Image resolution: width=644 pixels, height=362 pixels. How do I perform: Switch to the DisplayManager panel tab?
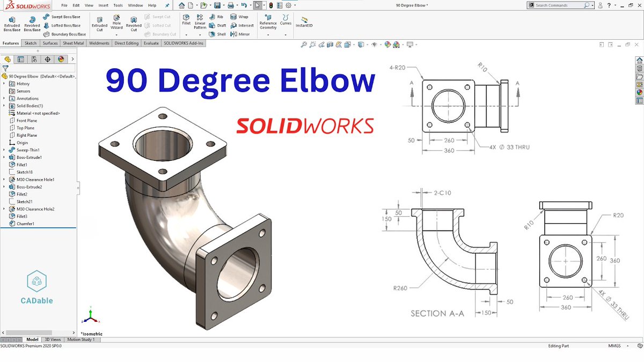[x=61, y=59]
